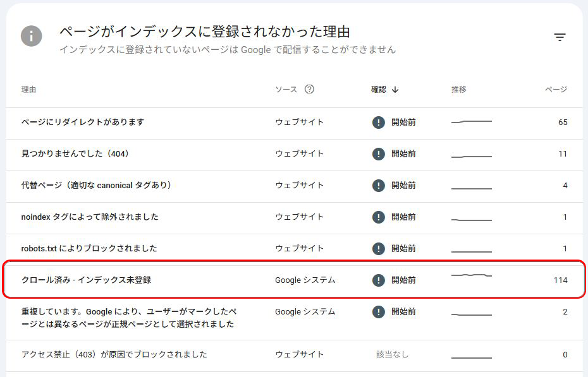Viewport: 588px width, 377px height.
Task: Open the 重複しています duplicate page row
Action: (x=128, y=318)
